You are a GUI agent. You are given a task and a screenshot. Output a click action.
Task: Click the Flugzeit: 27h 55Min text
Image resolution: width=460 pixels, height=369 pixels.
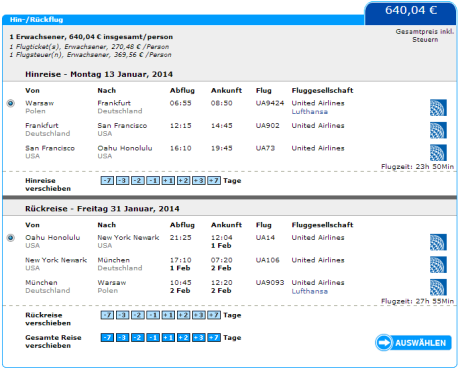(417, 301)
